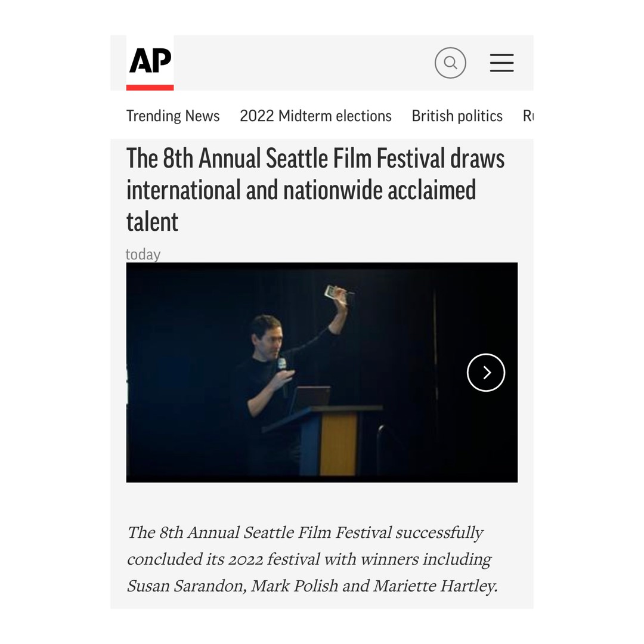
Task: Reveal the full navigation list via hamburger toggle
Action: [x=501, y=63]
